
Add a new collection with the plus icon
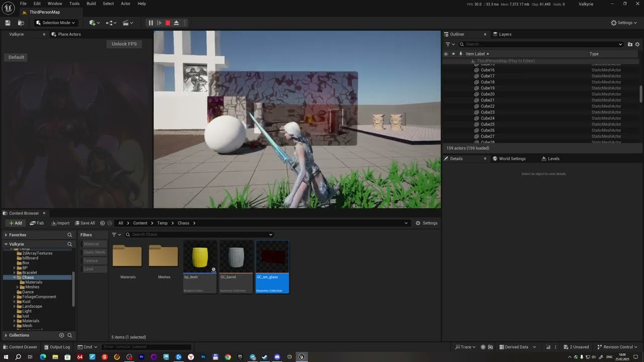(62, 335)
